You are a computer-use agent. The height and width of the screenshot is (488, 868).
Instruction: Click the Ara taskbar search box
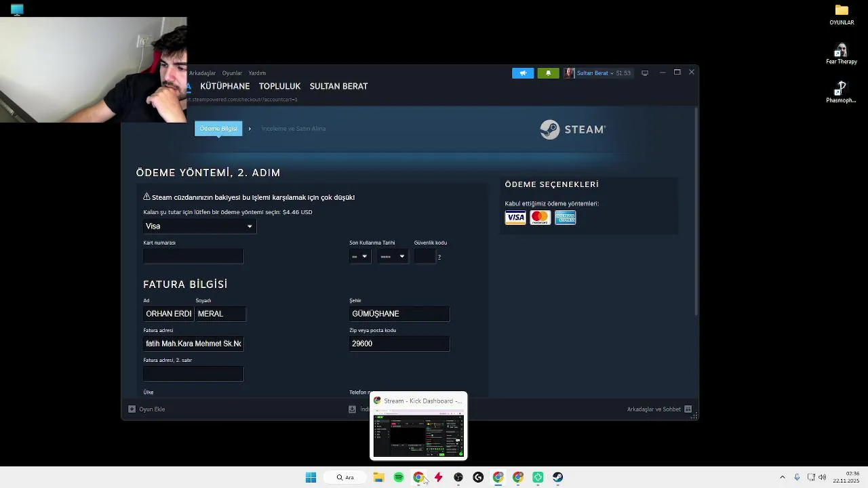click(346, 477)
